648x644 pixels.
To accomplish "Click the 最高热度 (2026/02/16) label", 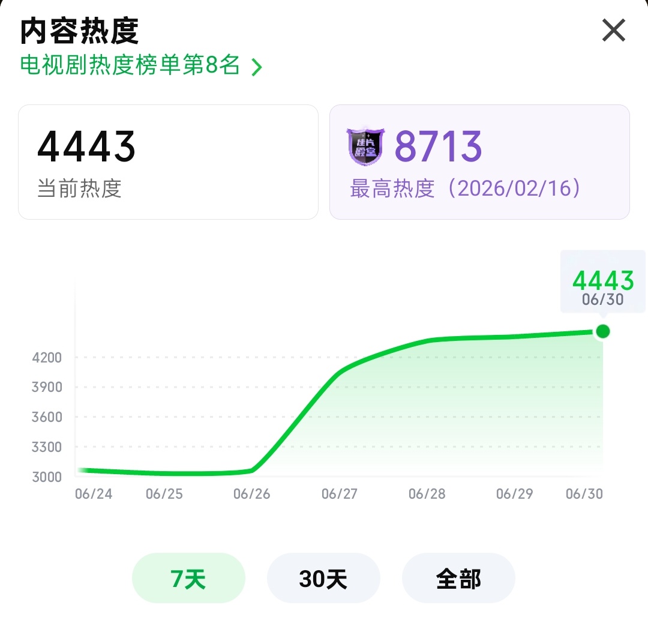I will (x=466, y=188).
